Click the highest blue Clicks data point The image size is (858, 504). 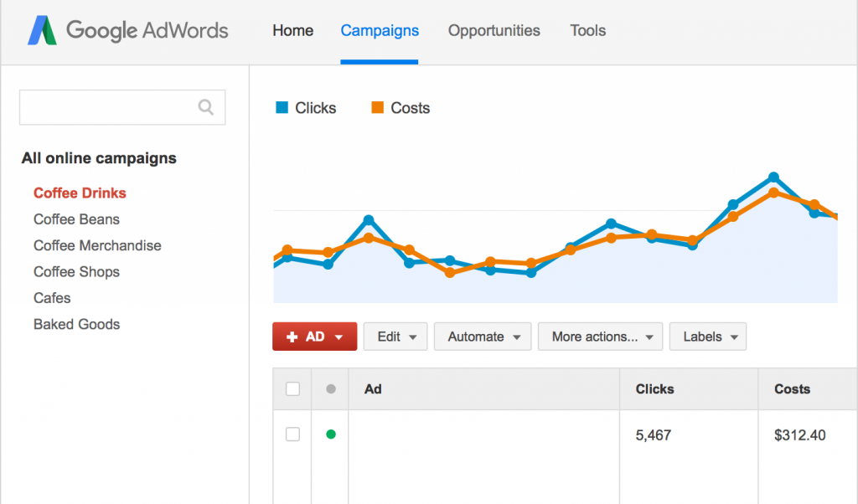coord(773,177)
